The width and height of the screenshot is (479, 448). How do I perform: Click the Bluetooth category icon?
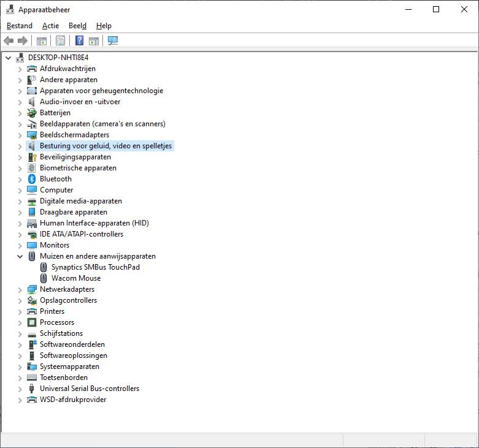point(32,179)
